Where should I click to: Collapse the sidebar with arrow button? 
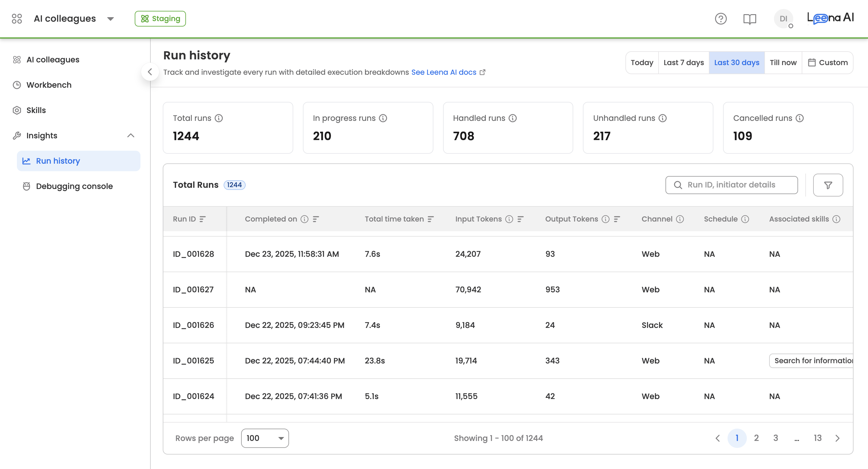[150, 71]
